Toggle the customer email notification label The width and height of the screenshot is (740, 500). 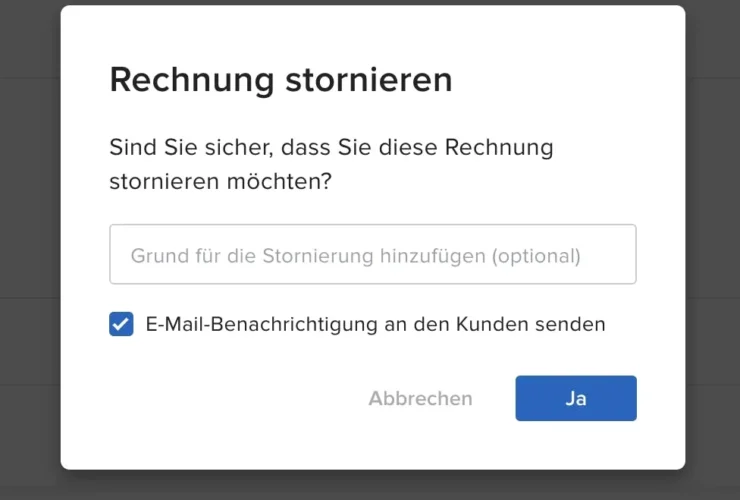pyautogui.click(x=375, y=324)
